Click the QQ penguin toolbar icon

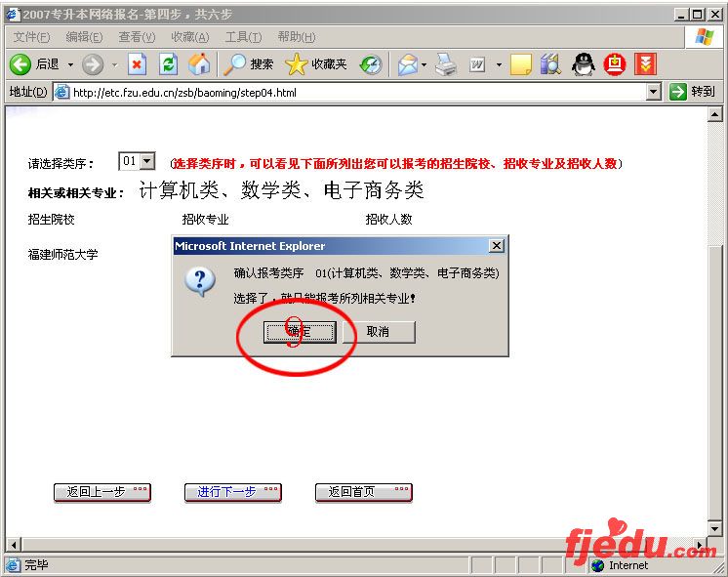pos(583,64)
